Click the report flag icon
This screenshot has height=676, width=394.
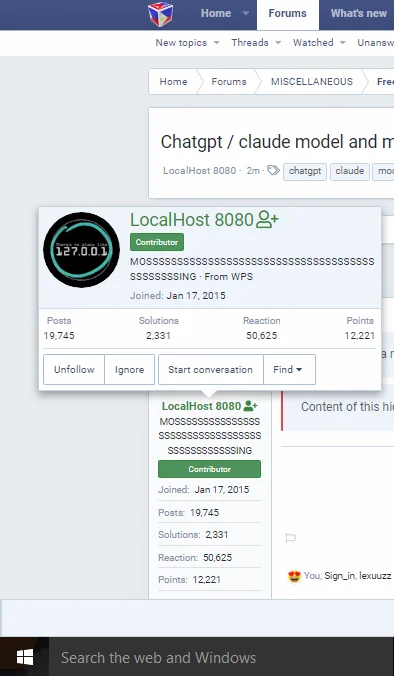click(291, 538)
